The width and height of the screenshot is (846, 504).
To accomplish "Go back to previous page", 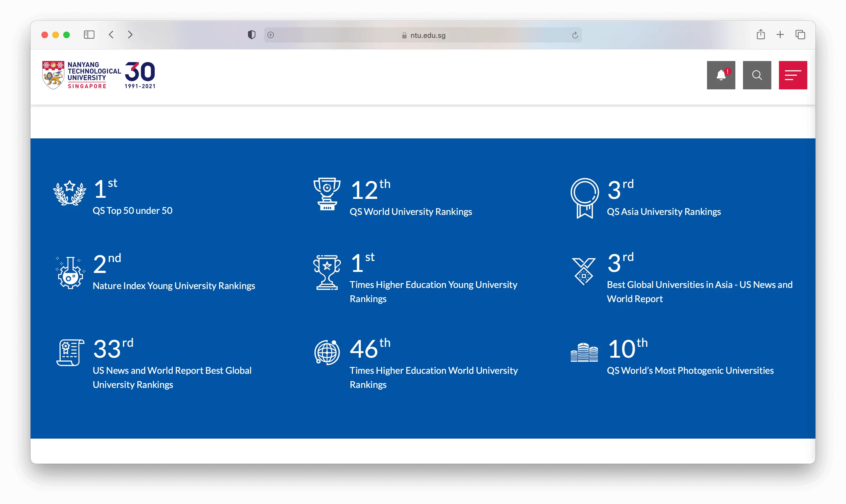I will (x=111, y=35).
